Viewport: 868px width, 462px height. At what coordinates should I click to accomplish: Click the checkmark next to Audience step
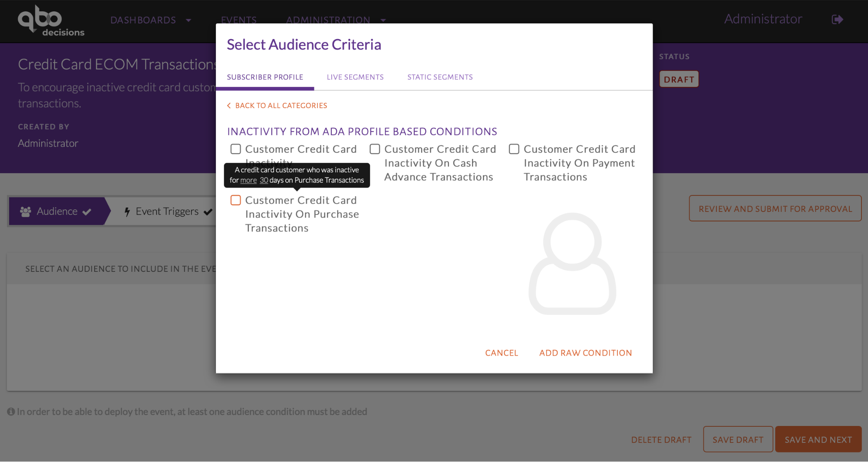tap(87, 212)
